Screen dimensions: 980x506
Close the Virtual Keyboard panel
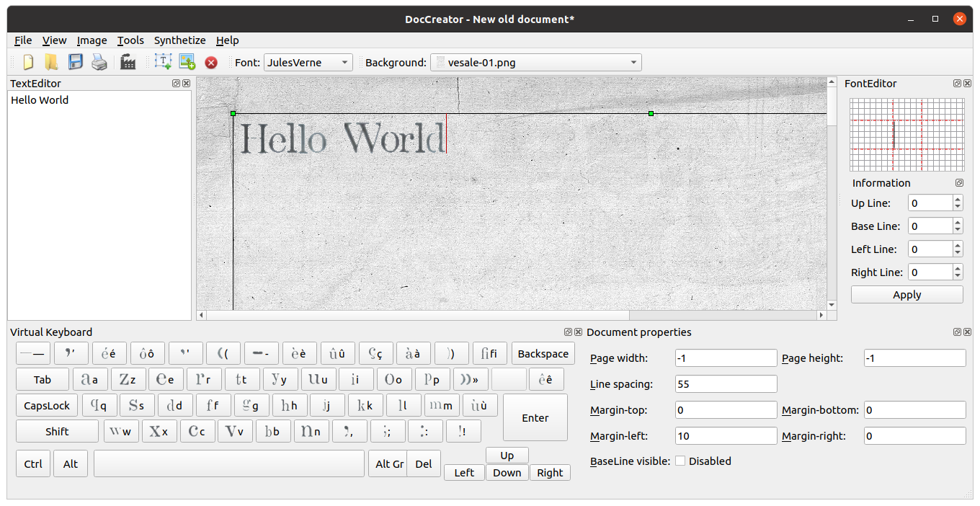click(x=578, y=332)
